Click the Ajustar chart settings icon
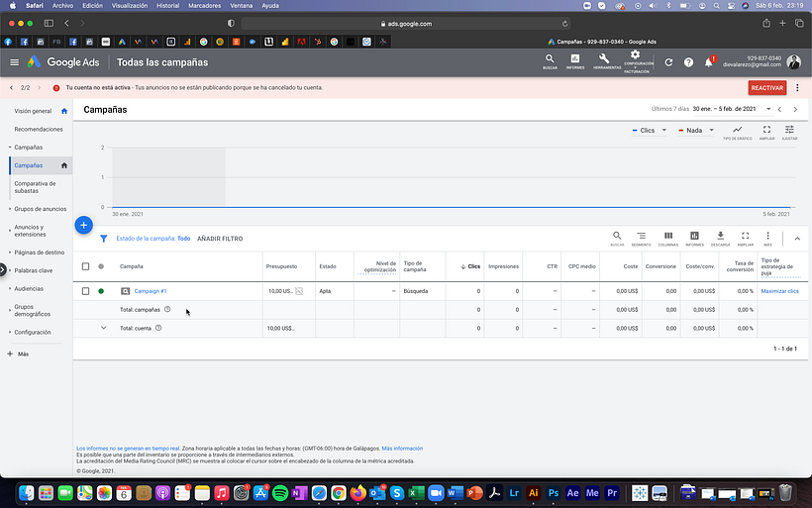 [789, 132]
